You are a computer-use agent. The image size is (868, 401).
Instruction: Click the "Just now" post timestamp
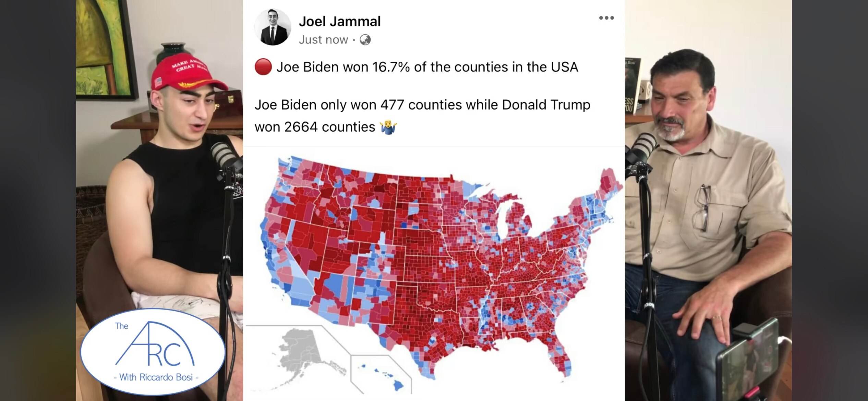323,40
